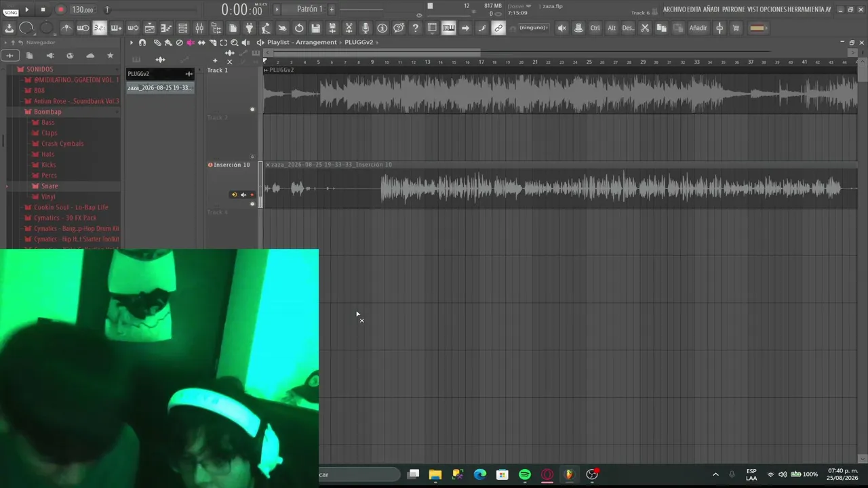Click bar 21 on the timeline ruler

535,62
